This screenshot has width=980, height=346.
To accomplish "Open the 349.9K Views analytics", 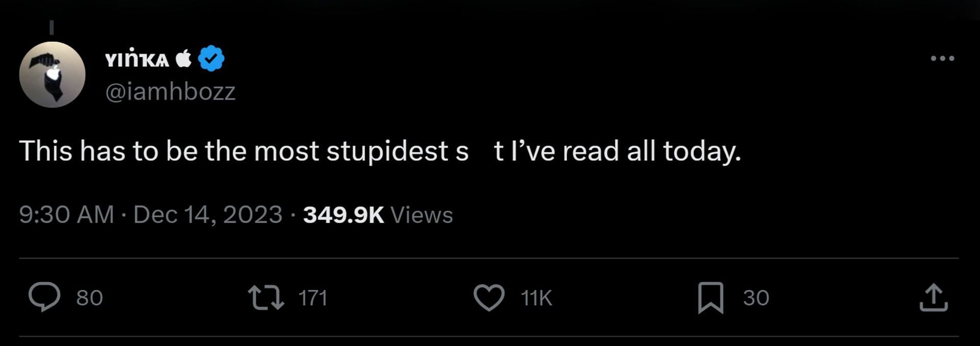I will pos(378,214).
